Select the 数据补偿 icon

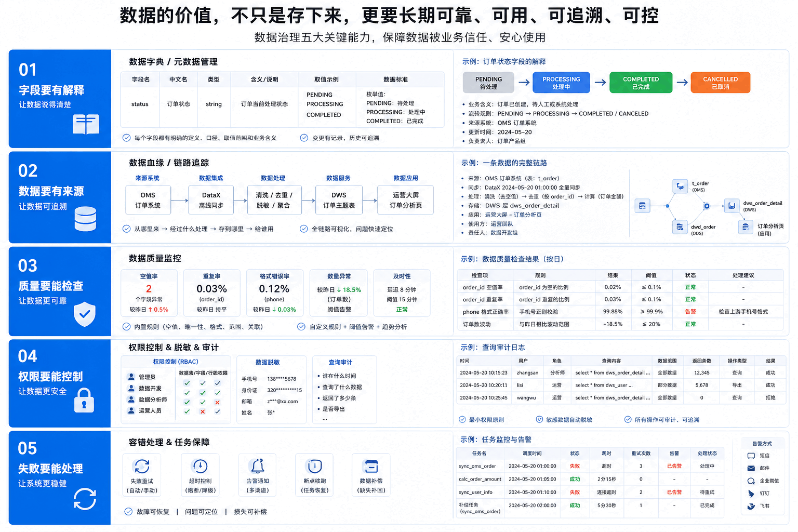[x=371, y=466]
